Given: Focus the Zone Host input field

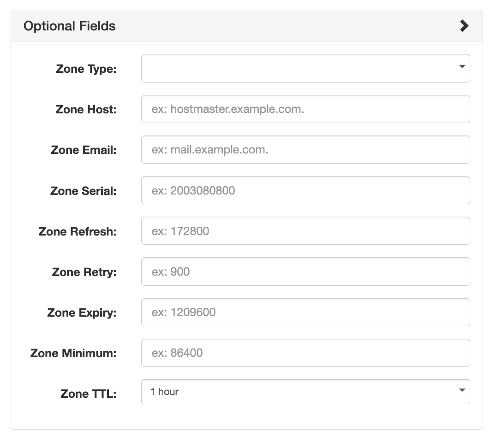Looking at the screenshot, I should (305, 109).
